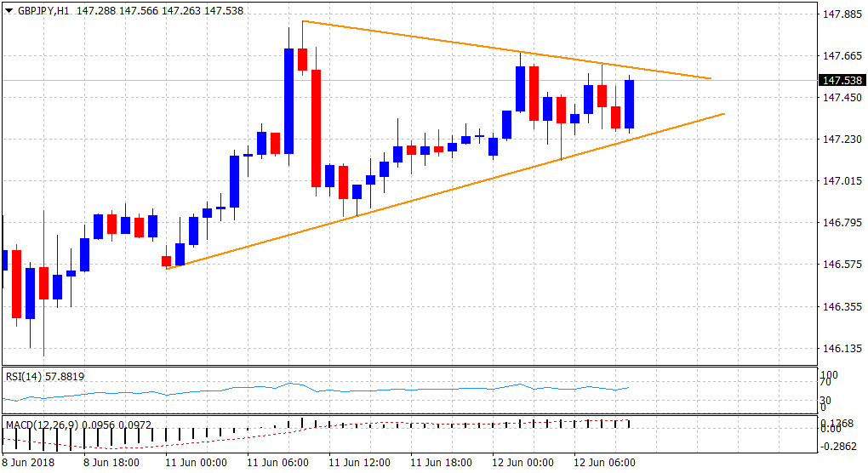
Task: Select the lower orange ascending trendline
Action: 445,191
